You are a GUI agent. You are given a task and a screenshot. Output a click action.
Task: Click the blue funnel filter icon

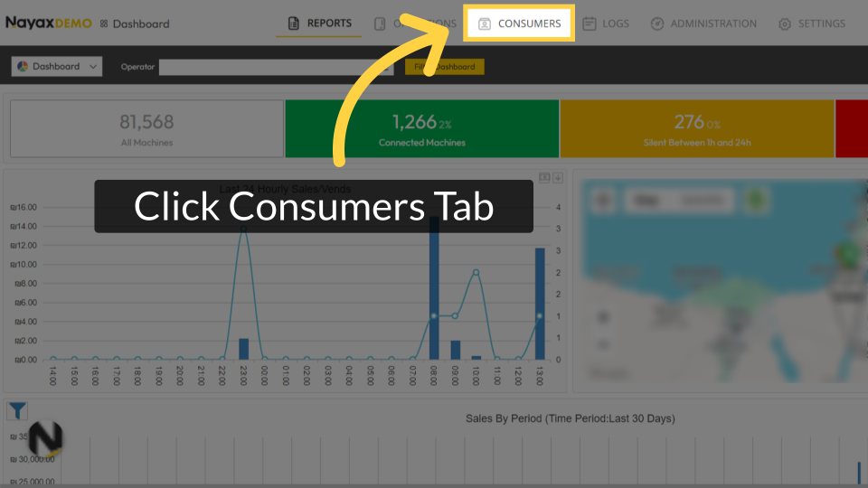coord(17,411)
